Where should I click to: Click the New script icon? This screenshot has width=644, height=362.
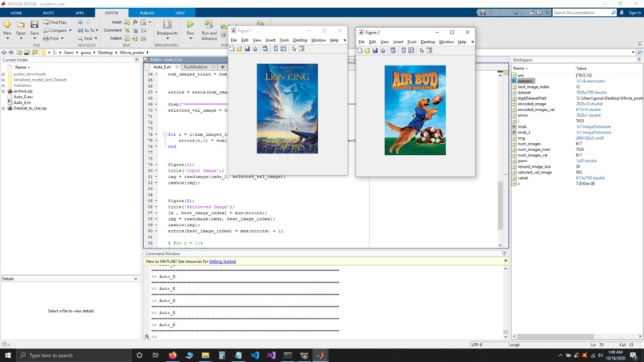click(7, 24)
